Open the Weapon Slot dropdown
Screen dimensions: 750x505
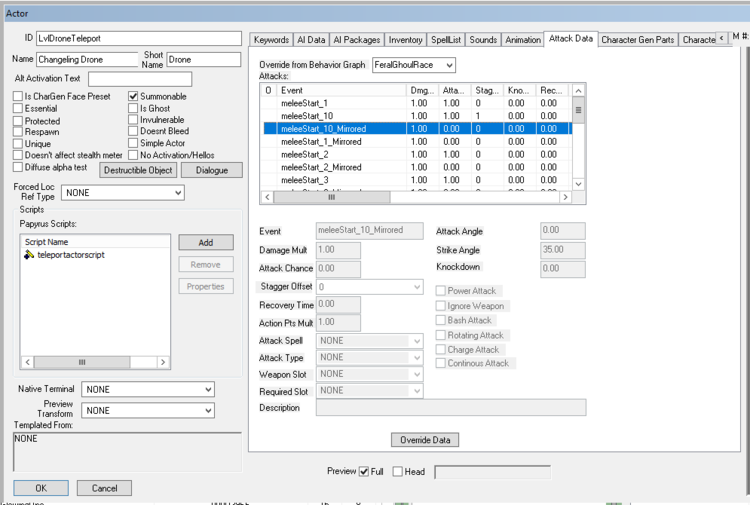pyautogui.click(x=369, y=374)
